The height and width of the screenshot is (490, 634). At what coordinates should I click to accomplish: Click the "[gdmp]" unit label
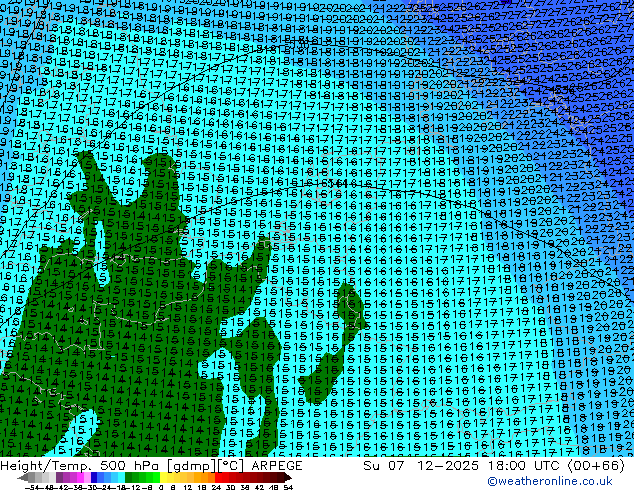coord(190,466)
